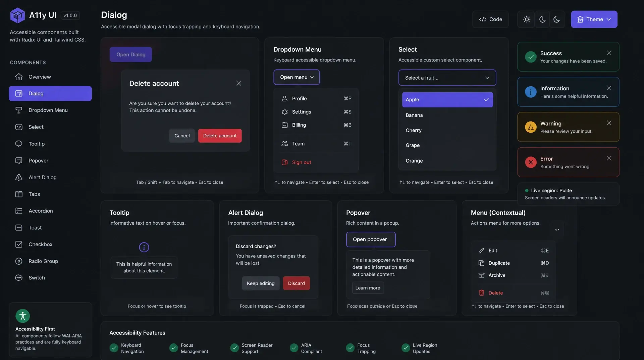The height and width of the screenshot is (360, 644).
Task: Switch to the first moon theme button
Action: point(542,19)
